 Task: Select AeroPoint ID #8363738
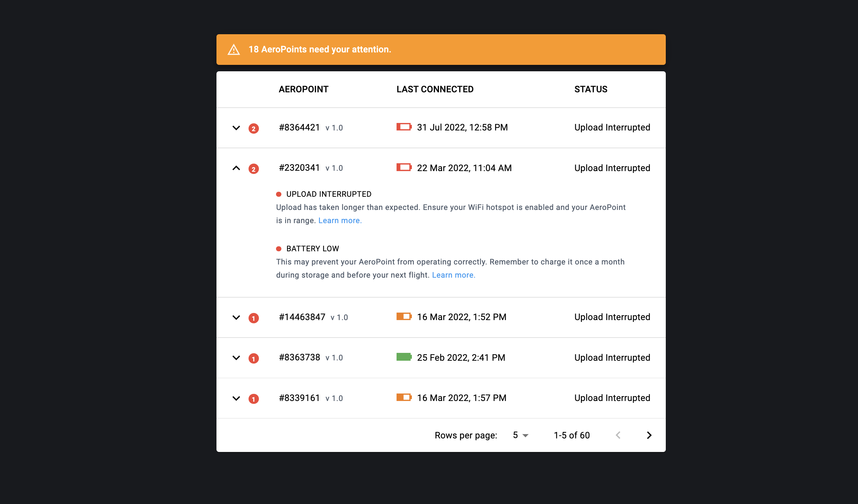(x=300, y=358)
